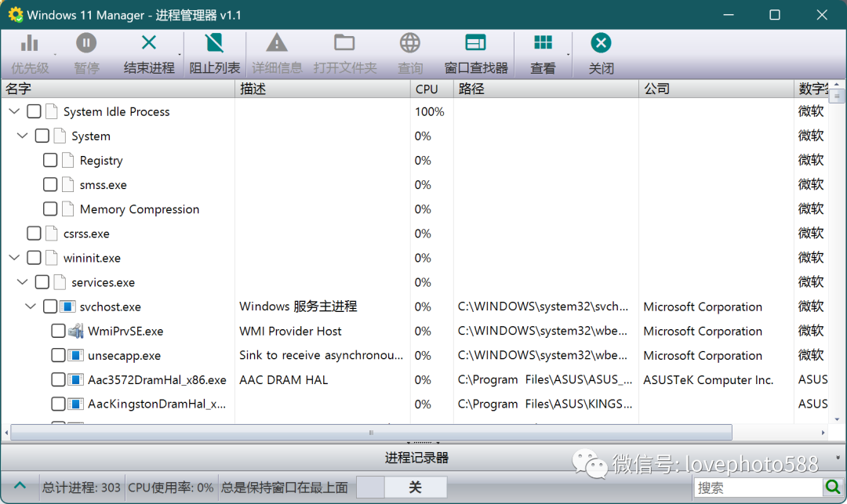Collapse the wininit.exe tree node
This screenshot has width=847, height=504.
[x=15, y=257]
